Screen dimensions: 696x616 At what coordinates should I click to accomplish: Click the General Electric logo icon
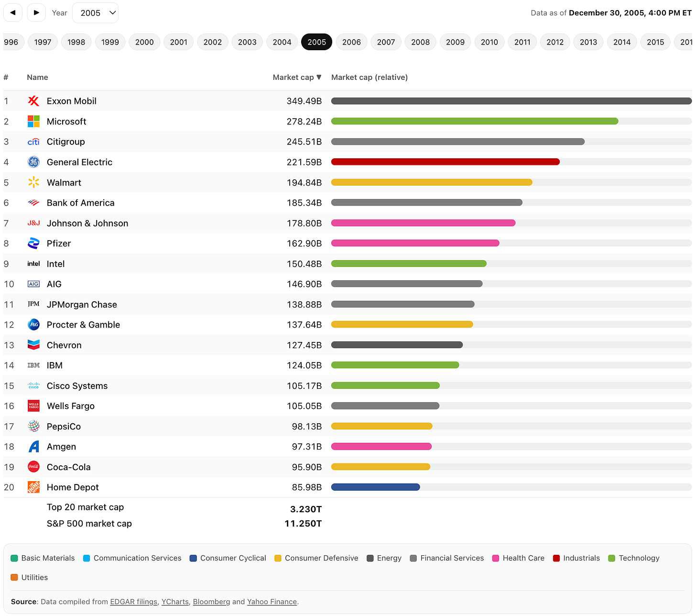pyautogui.click(x=33, y=162)
